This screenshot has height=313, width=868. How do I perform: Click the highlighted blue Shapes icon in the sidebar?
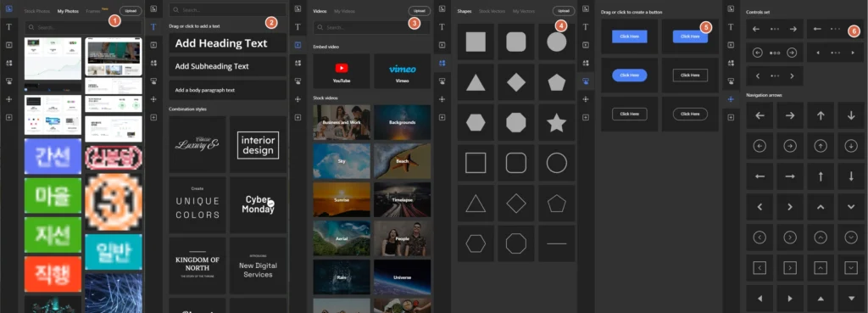(442, 63)
